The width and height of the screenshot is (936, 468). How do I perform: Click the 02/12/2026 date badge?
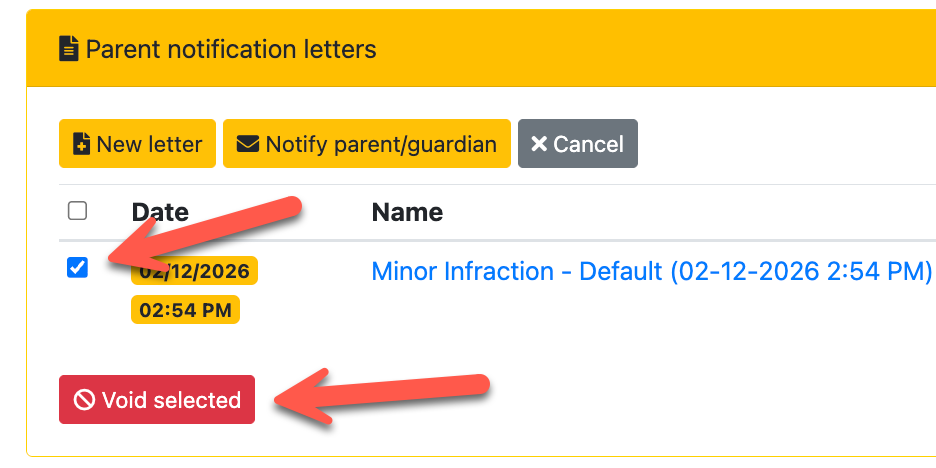(194, 273)
